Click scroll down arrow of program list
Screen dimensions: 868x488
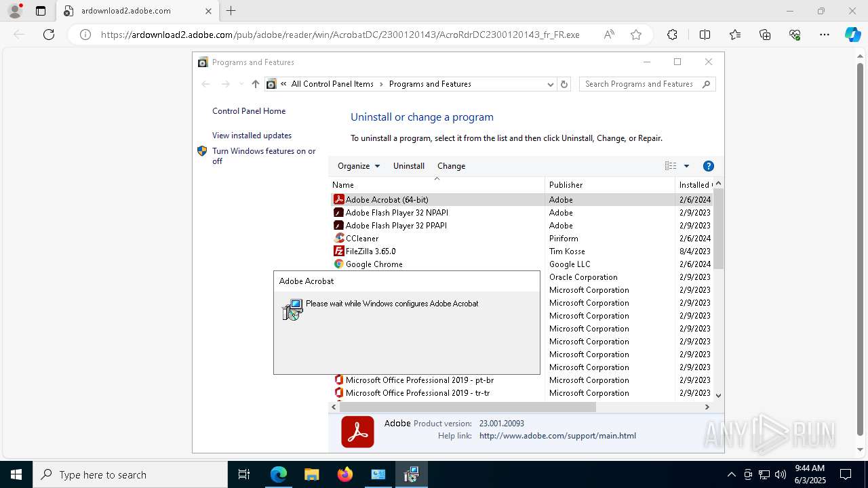pos(718,395)
